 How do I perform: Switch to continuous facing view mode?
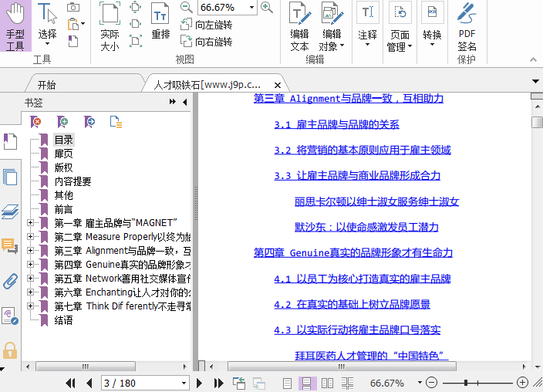pos(347,383)
